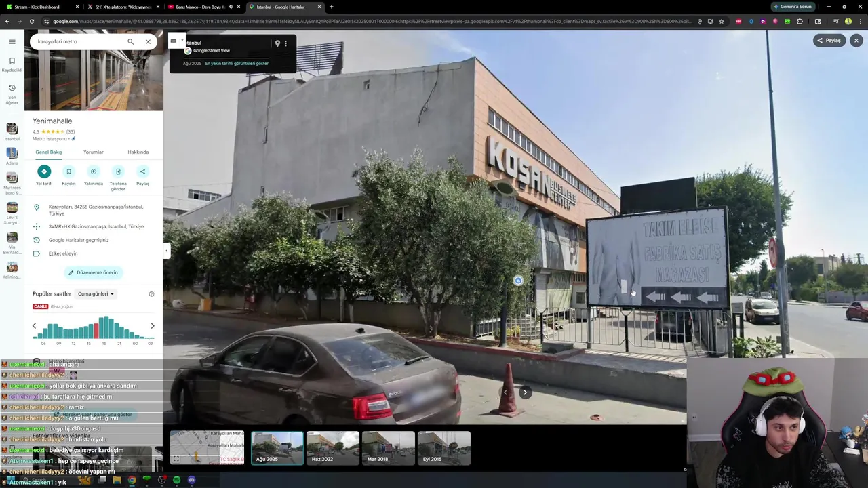Switch to the Yorumlar tab
The image size is (868, 488).
point(94,152)
